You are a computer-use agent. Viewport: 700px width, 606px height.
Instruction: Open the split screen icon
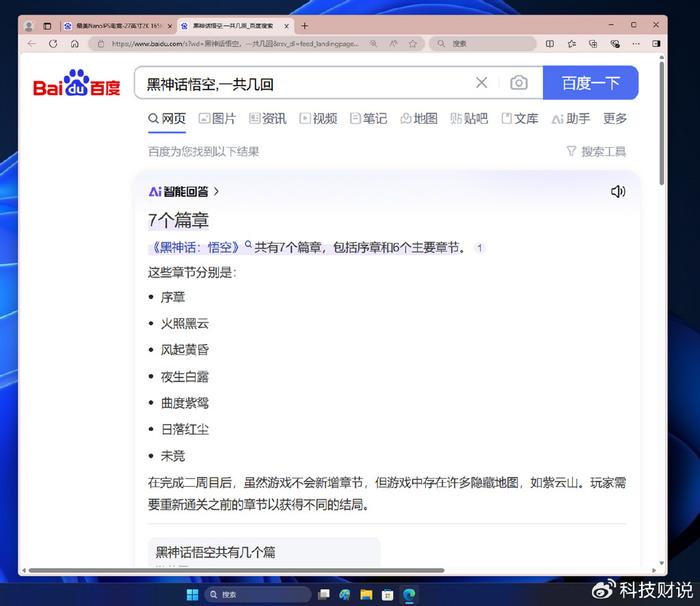tap(550, 43)
